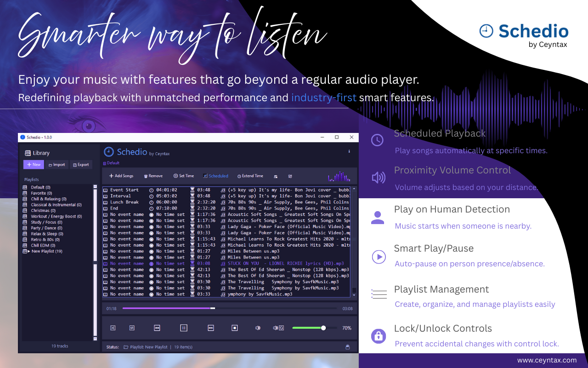Pause the current song

[x=184, y=328]
